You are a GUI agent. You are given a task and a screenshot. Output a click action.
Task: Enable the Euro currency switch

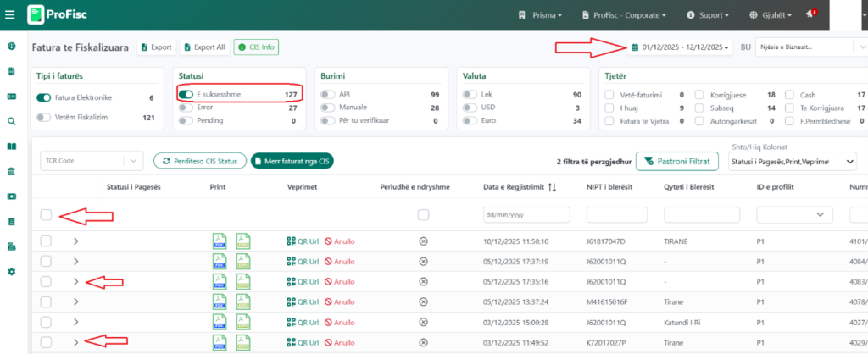470,120
